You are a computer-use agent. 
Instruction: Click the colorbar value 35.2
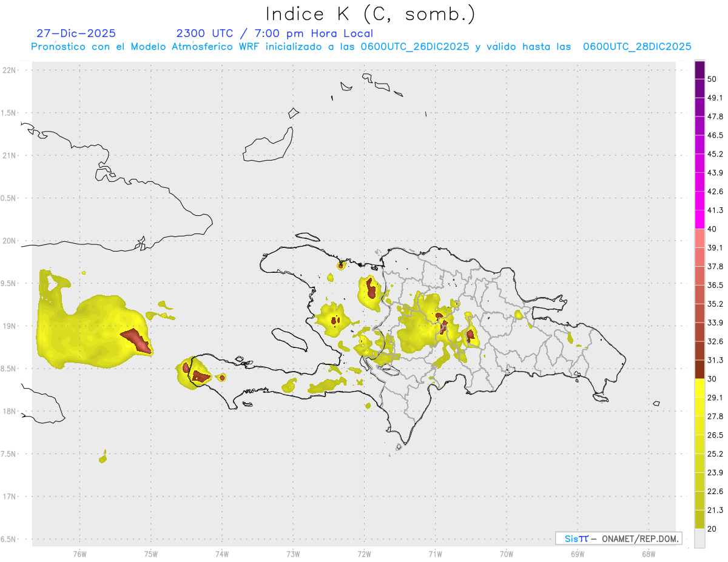[x=715, y=304]
